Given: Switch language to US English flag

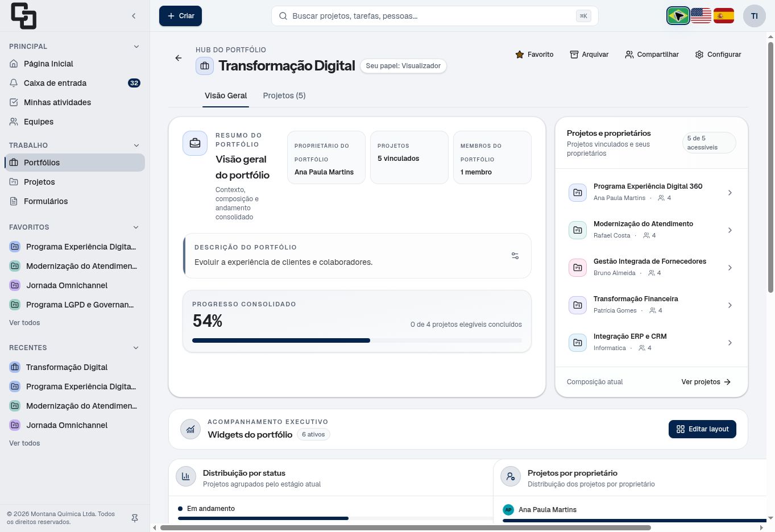Looking at the screenshot, I should coord(701,16).
